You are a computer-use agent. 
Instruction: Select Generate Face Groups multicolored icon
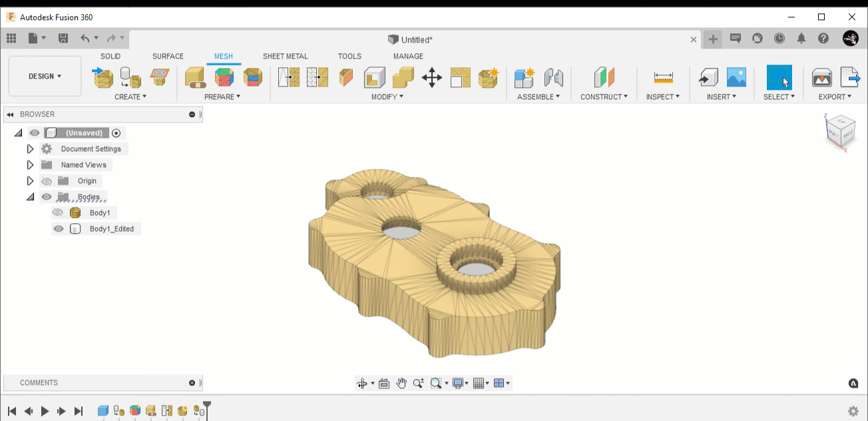[224, 77]
